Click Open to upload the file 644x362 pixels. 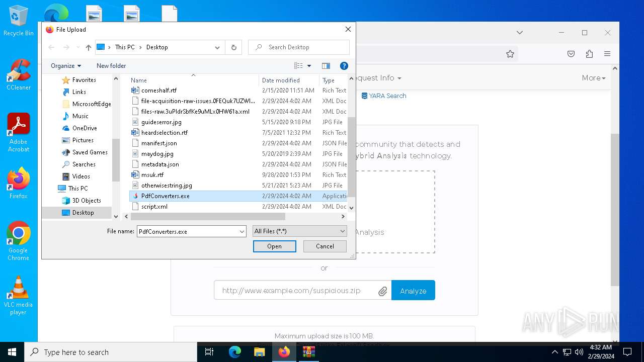click(274, 246)
